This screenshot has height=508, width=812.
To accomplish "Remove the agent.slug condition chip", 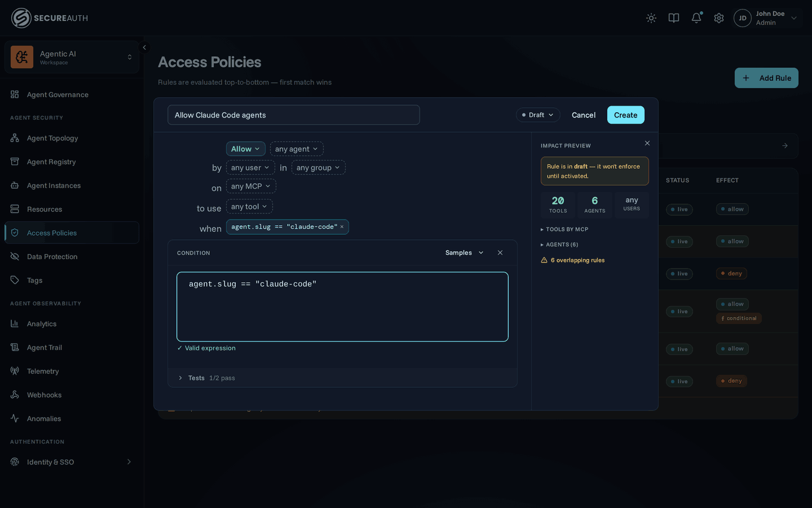I will click(x=342, y=227).
